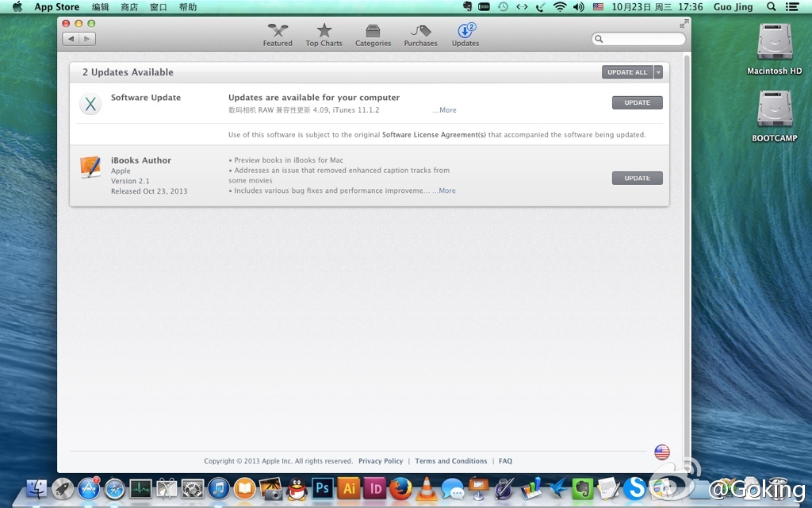Open Messages from the Dock
Screen dimensions: 812x508
tap(453, 489)
